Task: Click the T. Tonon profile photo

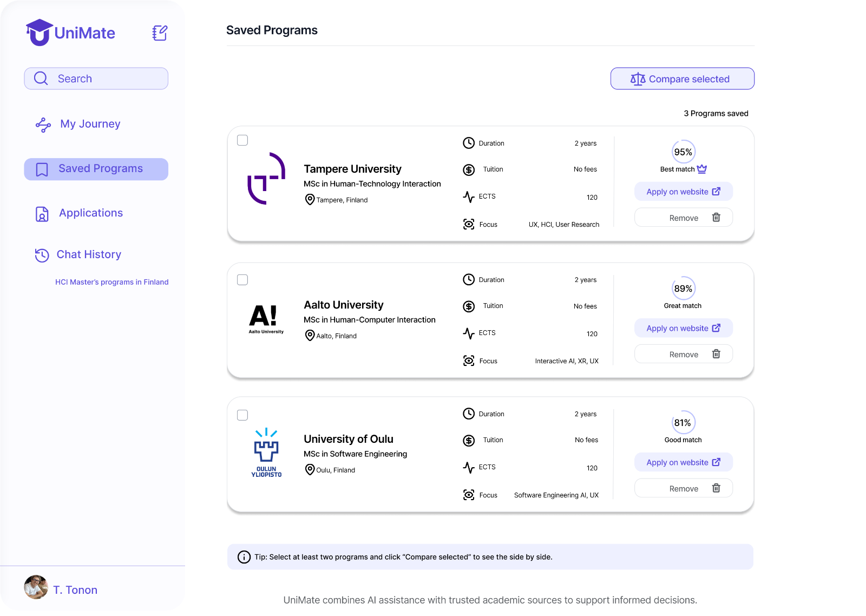Action: (x=36, y=587)
